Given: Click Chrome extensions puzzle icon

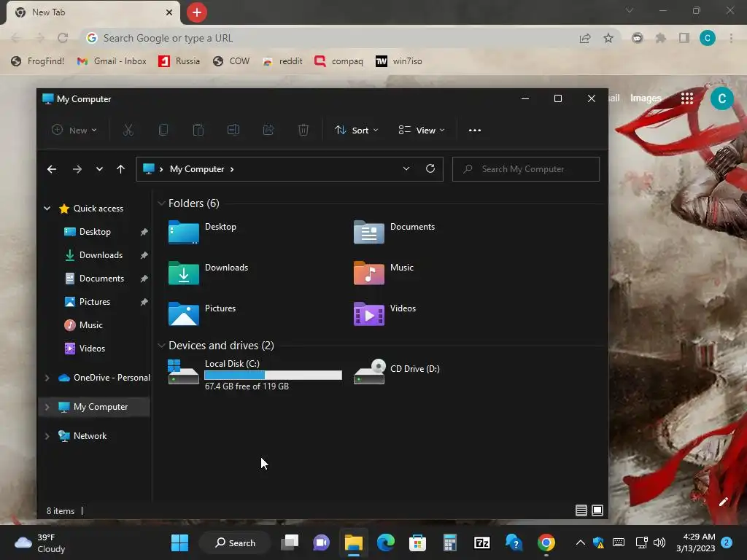Looking at the screenshot, I should point(660,38).
